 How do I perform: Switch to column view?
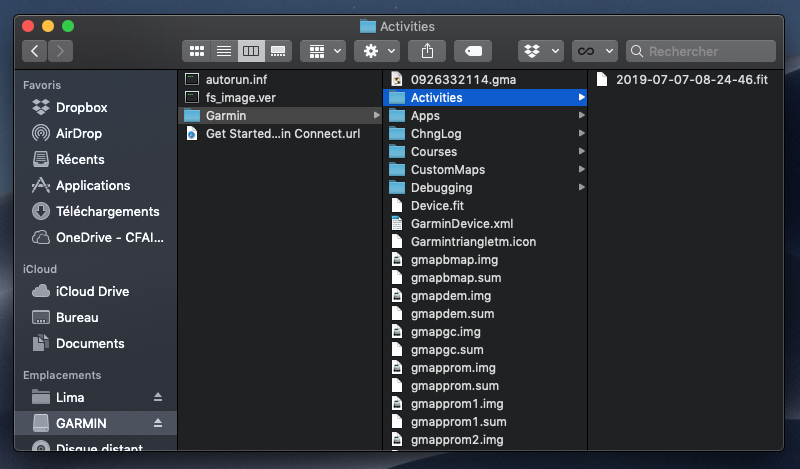coord(251,51)
